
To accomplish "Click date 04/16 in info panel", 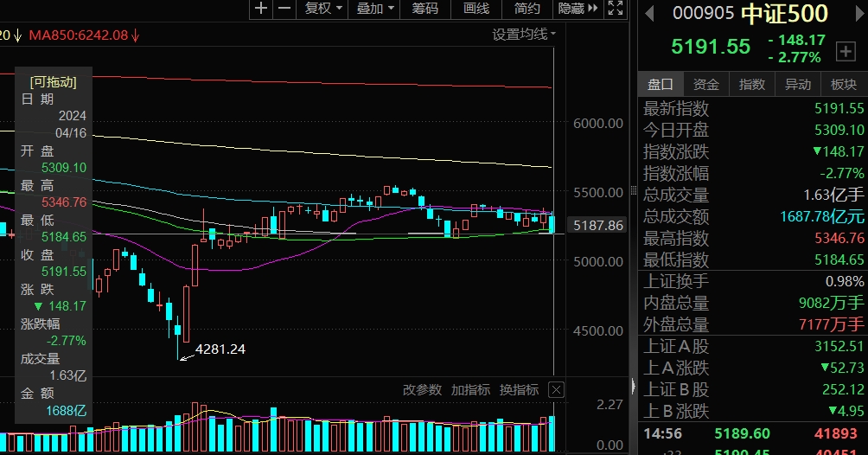I will (71, 133).
